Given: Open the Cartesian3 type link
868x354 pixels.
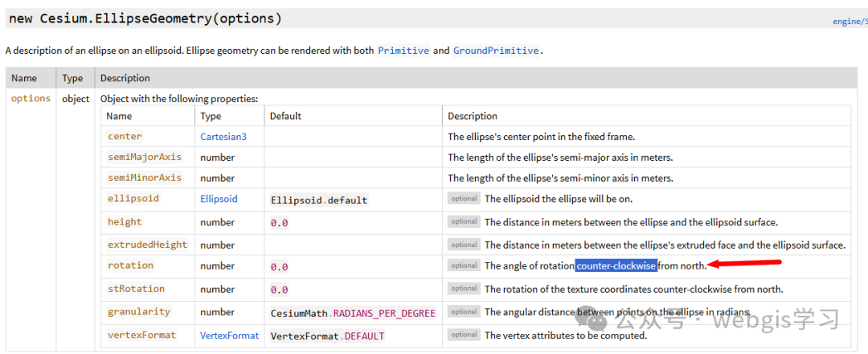Looking at the screenshot, I should pyautogui.click(x=223, y=136).
